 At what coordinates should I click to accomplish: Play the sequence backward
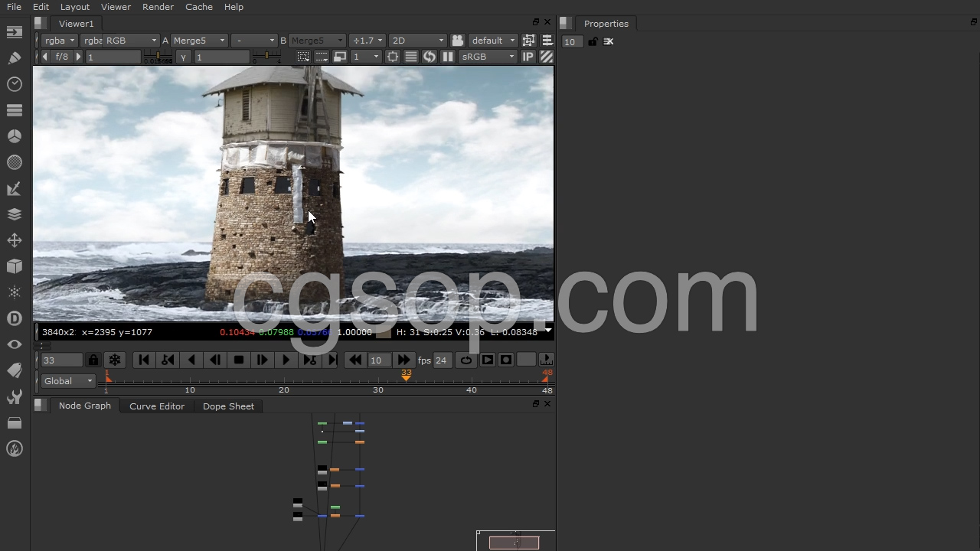pyautogui.click(x=191, y=360)
